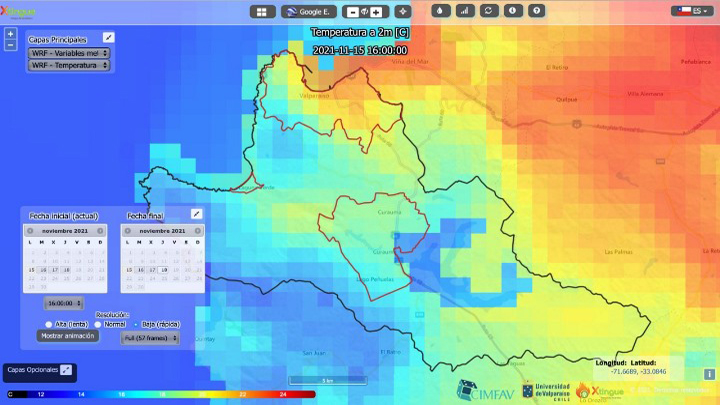The height and width of the screenshot is (405, 720).
Task: Open the grid layout view button
Action: [262, 12]
